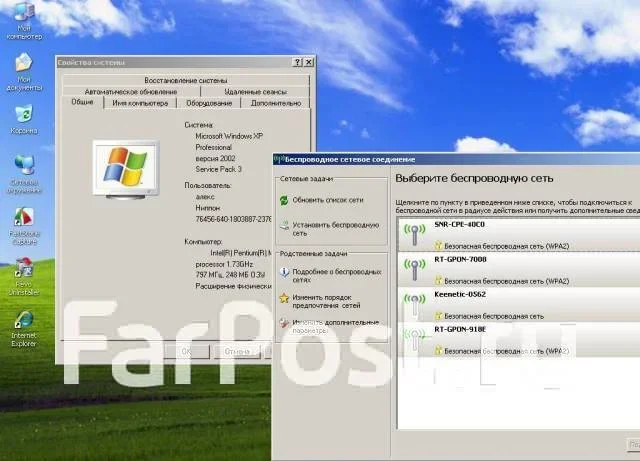Open the Удаленные сеансы tab
Screen dimensions: 640x461
pos(256,91)
